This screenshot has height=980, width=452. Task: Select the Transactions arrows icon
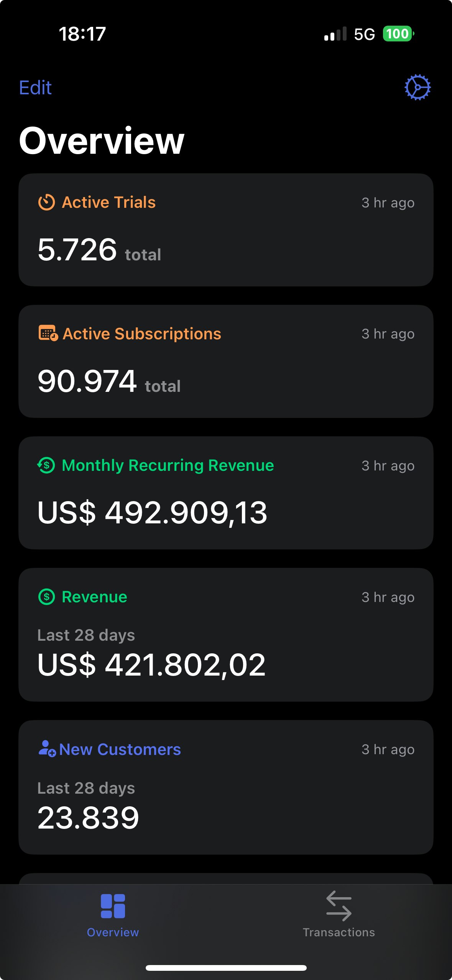tap(339, 906)
